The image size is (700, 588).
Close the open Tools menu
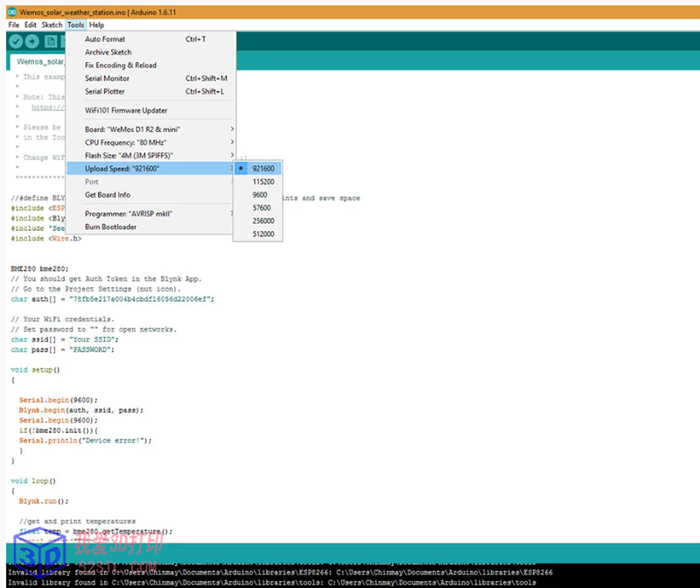(75, 25)
